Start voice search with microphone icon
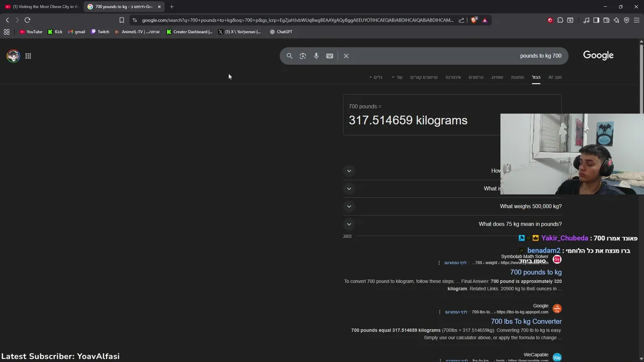The width and height of the screenshot is (644, 362). click(x=316, y=56)
